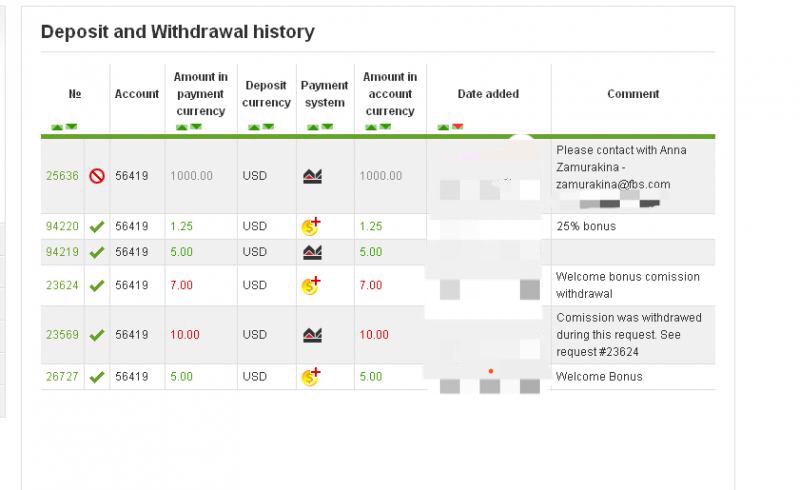The width and height of the screenshot is (800, 490).
Task: Sort Amount in payment currency ascending
Action: [182, 127]
